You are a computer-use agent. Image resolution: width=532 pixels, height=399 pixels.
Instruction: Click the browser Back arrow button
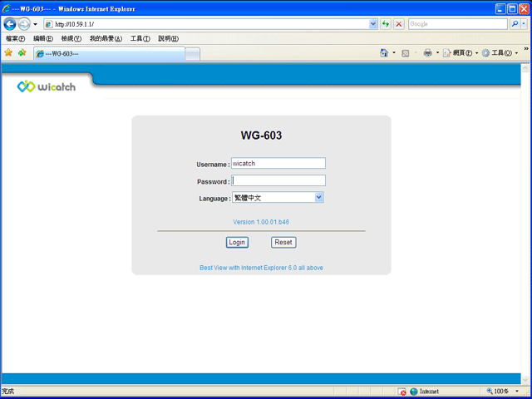tap(10, 24)
